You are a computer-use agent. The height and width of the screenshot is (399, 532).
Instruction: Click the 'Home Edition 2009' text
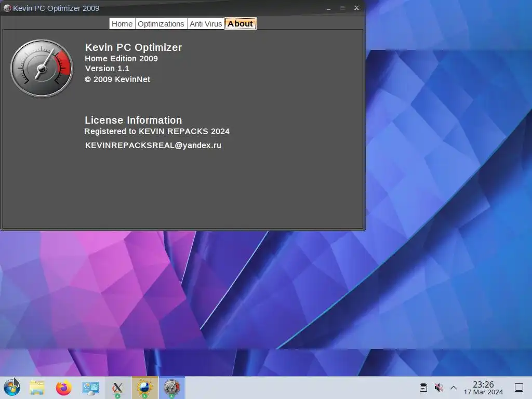[x=121, y=58]
